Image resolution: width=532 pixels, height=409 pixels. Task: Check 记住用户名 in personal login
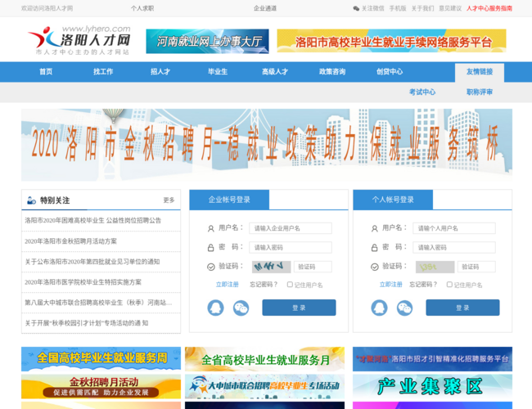[449, 285]
